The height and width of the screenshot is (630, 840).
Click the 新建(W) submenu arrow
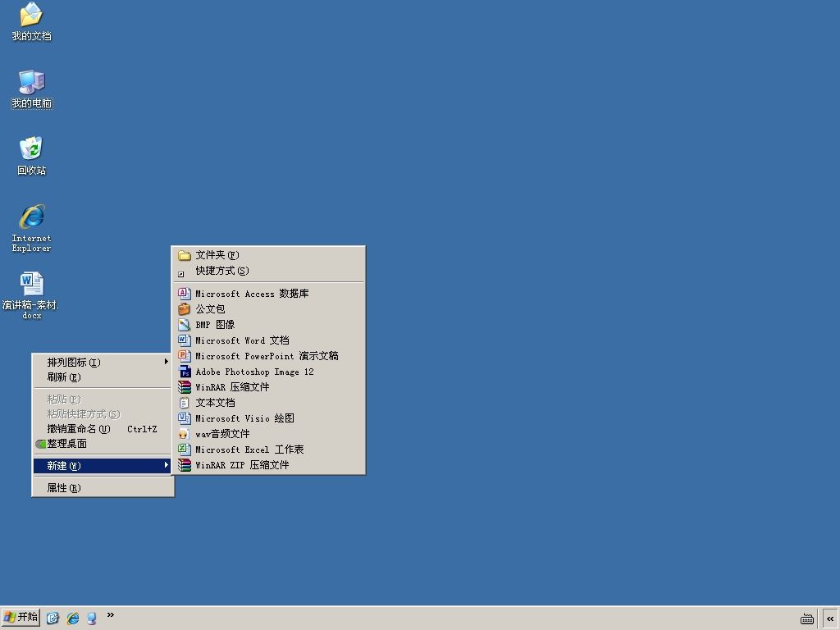tap(166, 465)
